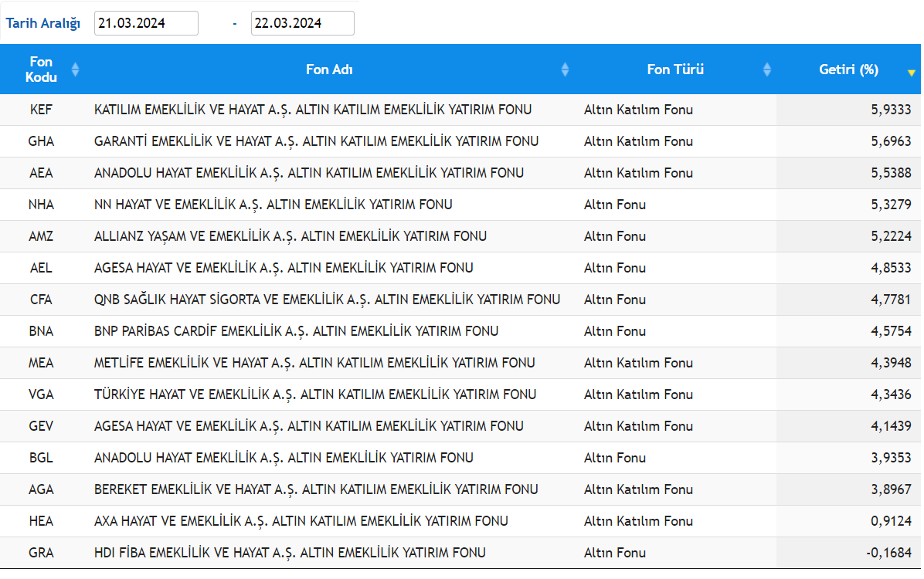Click return value 4,3436
Image resolution: width=924 pixels, height=579 pixels.
(x=891, y=394)
